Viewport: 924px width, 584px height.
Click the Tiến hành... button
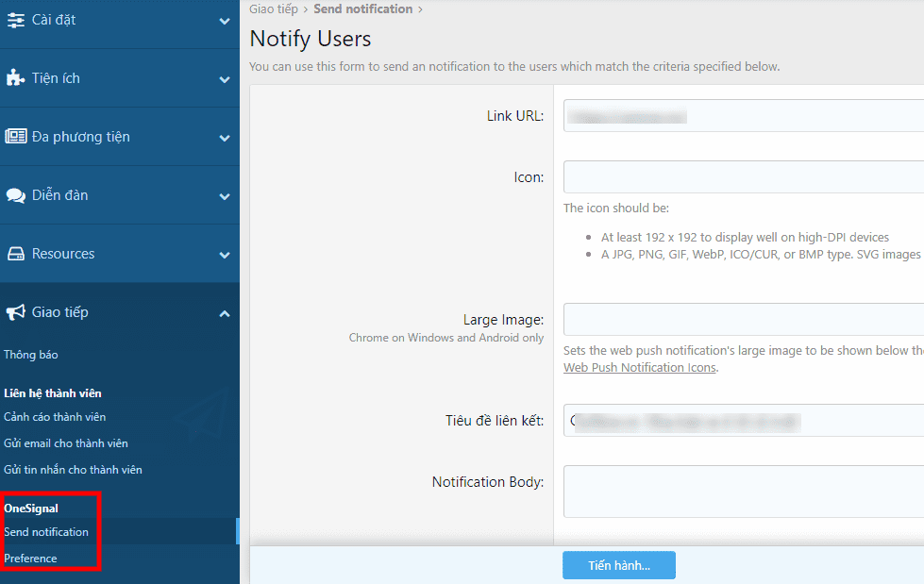click(x=619, y=565)
